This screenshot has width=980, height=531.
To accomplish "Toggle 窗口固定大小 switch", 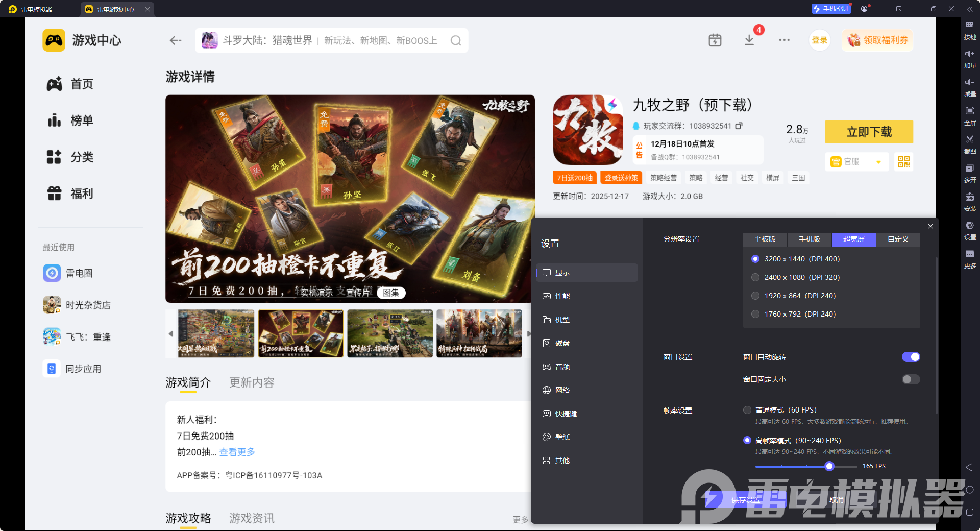I will point(911,379).
